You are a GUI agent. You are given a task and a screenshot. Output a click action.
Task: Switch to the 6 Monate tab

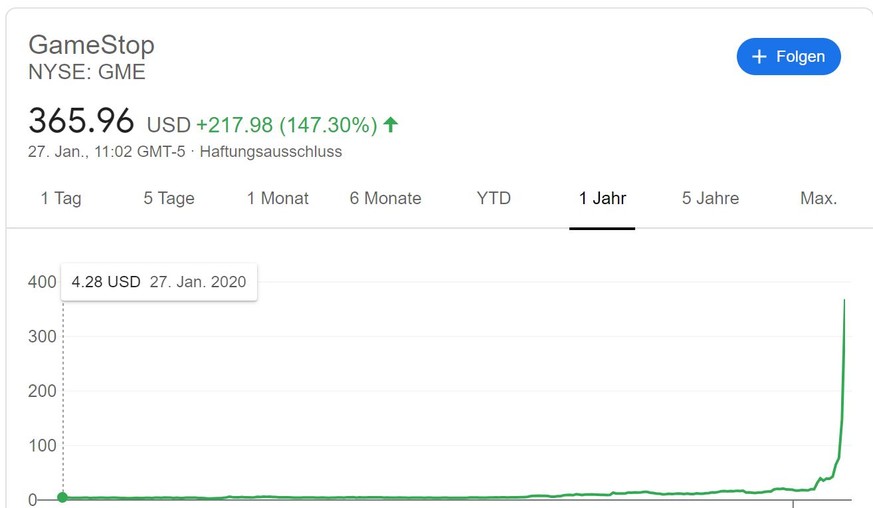pyautogui.click(x=386, y=198)
